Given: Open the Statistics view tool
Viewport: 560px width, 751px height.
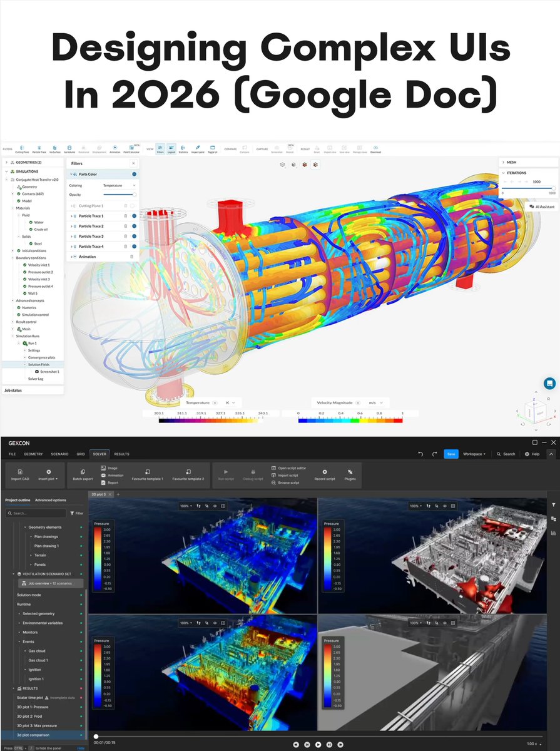Looking at the screenshot, I should 183,150.
